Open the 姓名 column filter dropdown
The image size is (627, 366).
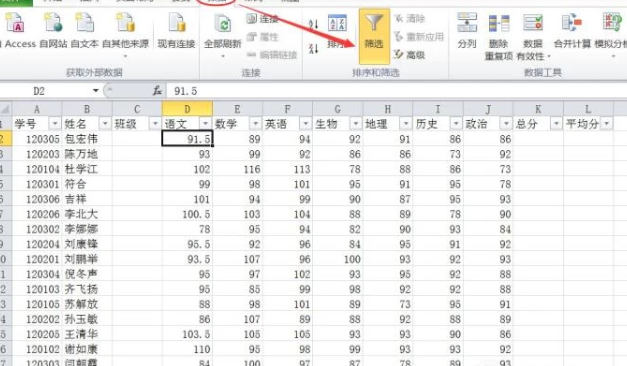[105, 124]
